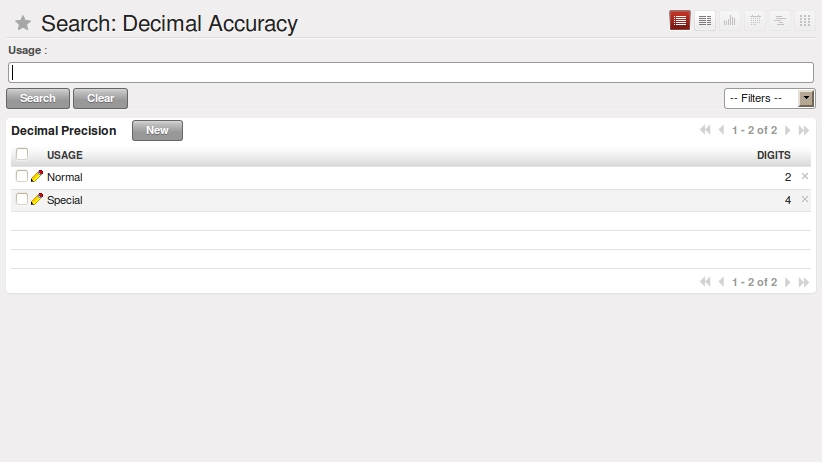Check the Special row checkbox
This screenshot has height=462, width=822.
[x=22, y=199]
